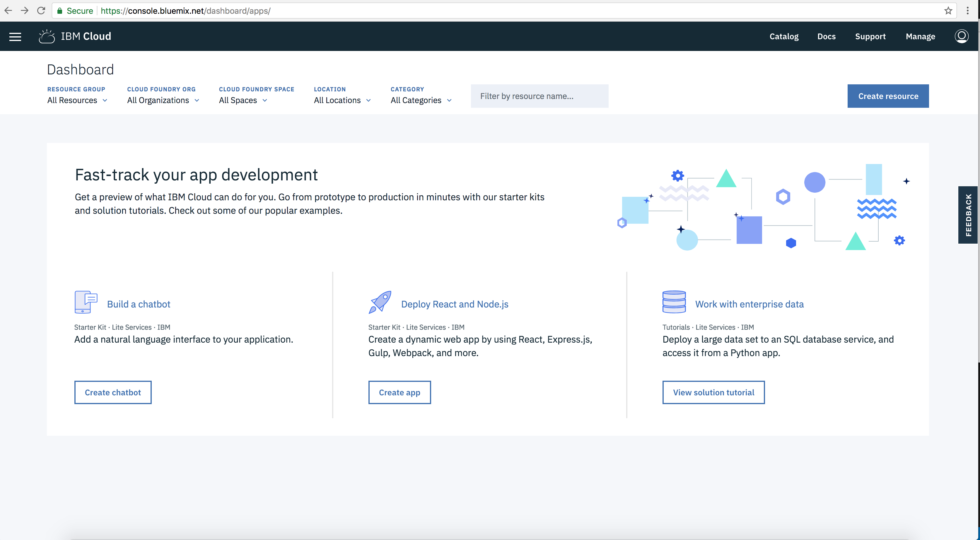The image size is (980, 540).
Task: Bookmark the page using the star icon
Action: [x=948, y=11]
